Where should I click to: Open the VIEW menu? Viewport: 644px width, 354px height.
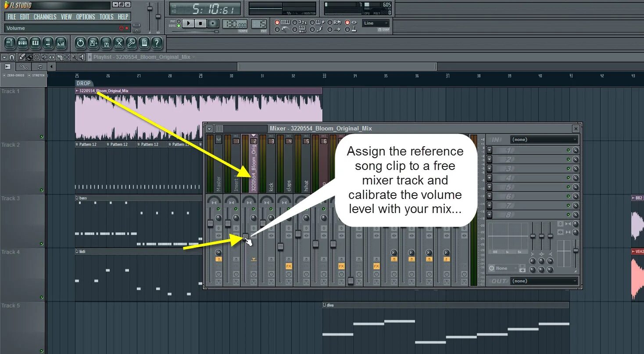click(x=66, y=17)
